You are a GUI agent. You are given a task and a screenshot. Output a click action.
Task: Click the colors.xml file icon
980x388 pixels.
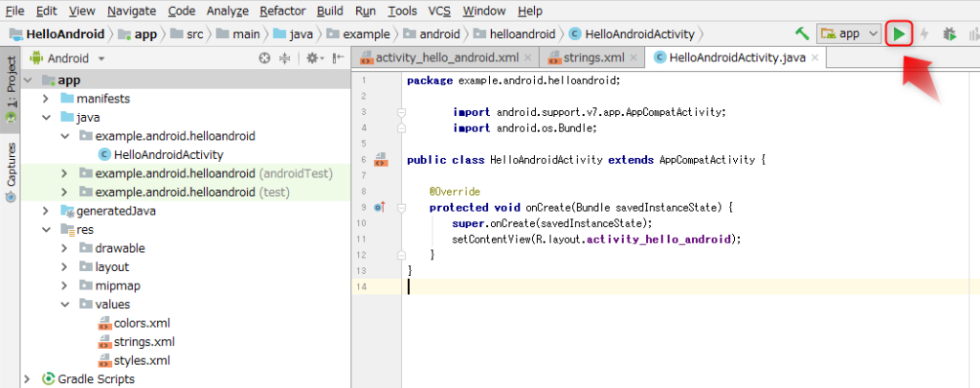[x=104, y=324]
